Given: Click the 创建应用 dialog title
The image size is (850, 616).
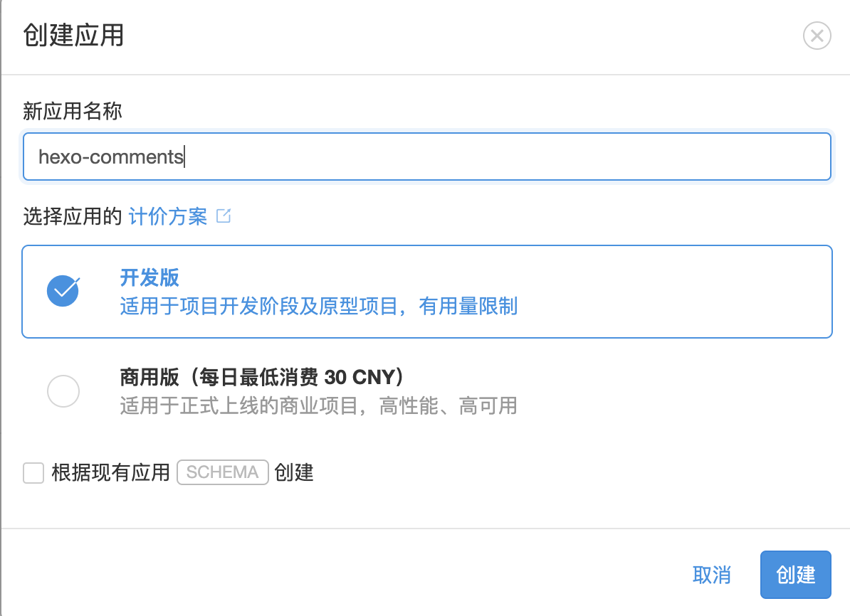Looking at the screenshot, I should pyautogui.click(x=73, y=36).
